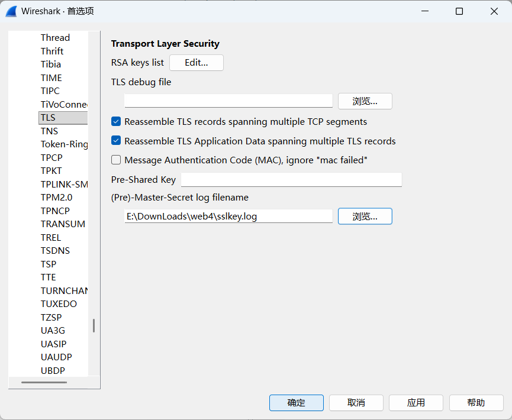The width and height of the screenshot is (512, 420).
Task: Browse for TLS debug file
Action: 365,101
